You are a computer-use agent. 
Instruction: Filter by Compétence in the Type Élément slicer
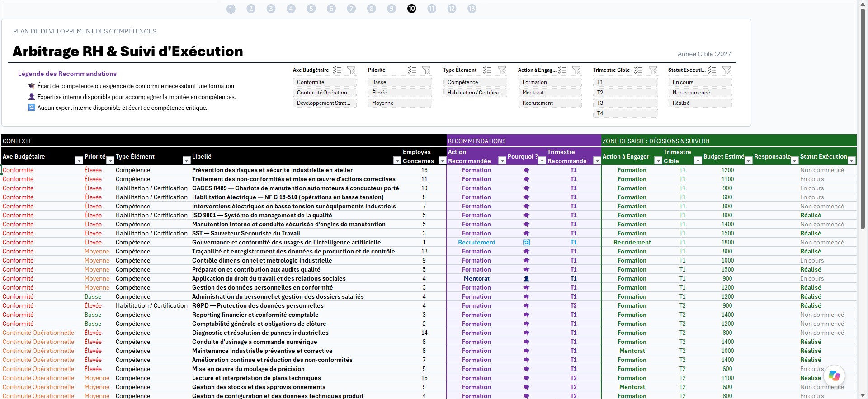coord(475,82)
